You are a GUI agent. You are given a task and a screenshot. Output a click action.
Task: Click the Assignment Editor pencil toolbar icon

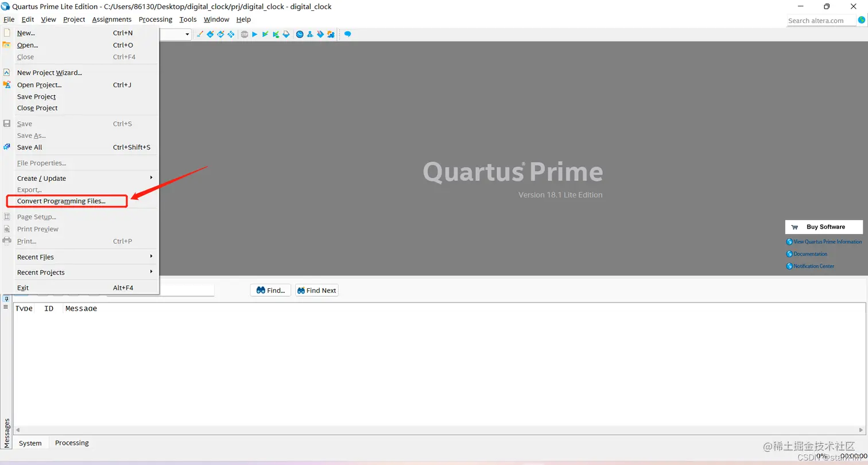point(200,34)
